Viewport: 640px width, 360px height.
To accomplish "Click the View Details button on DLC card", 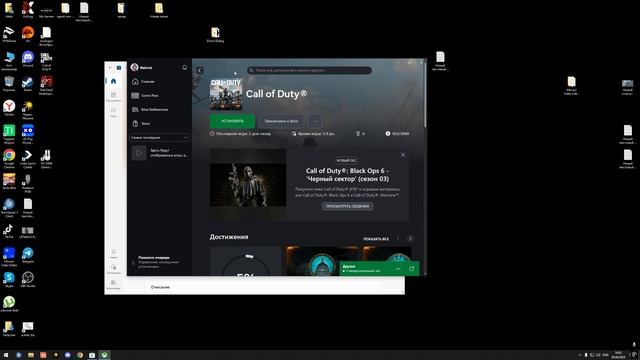I will tap(347, 206).
